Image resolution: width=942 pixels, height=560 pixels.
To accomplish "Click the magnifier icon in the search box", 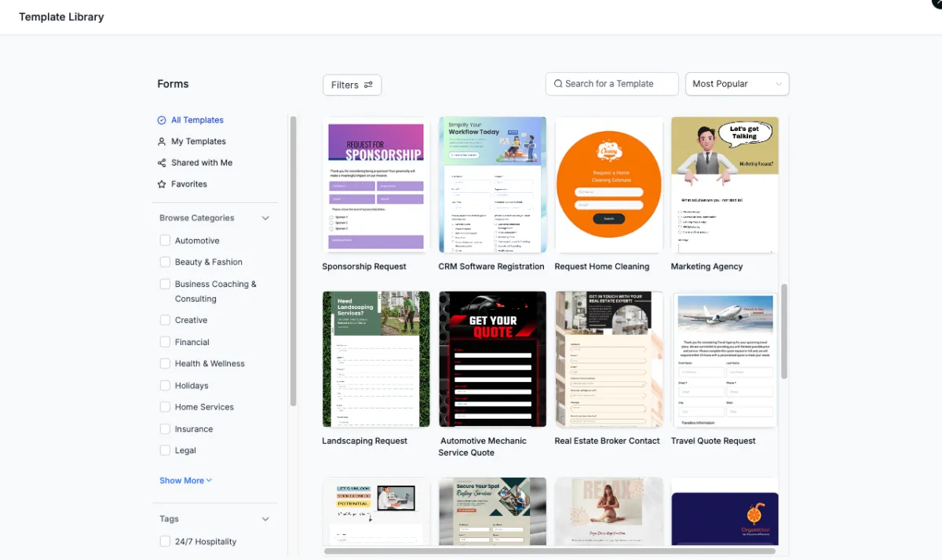I will [x=558, y=84].
